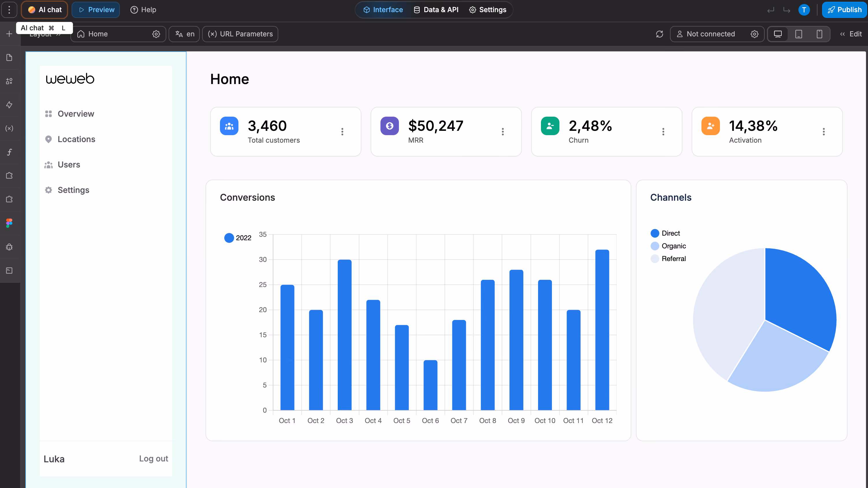Switch to tablet viewport
The height and width of the screenshot is (488, 868).
(799, 34)
